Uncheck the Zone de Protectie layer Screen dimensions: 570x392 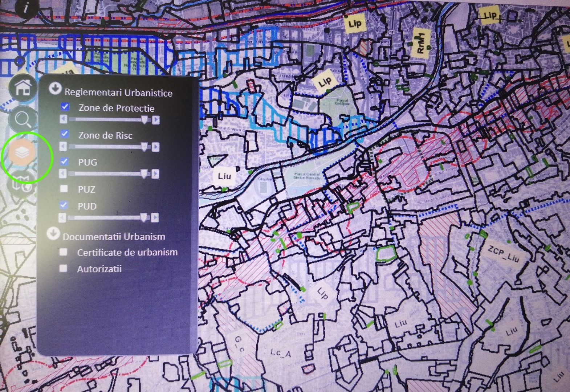tap(65, 107)
